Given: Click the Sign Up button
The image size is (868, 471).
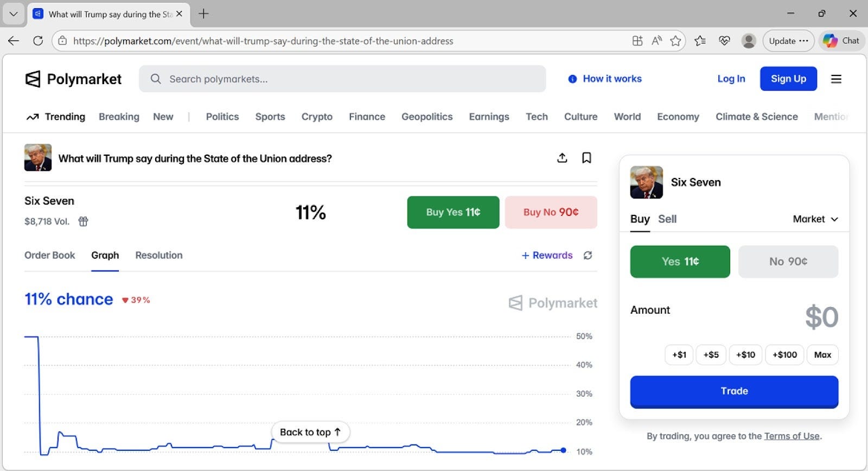Looking at the screenshot, I should pos(788,79).
